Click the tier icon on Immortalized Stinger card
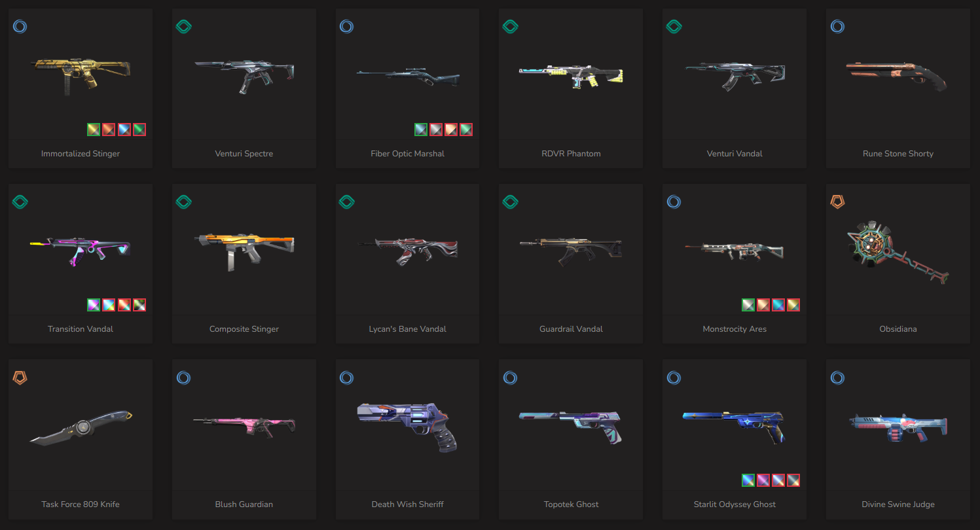Viewport: 980px width, 530px height. click(x=20, y=27)
